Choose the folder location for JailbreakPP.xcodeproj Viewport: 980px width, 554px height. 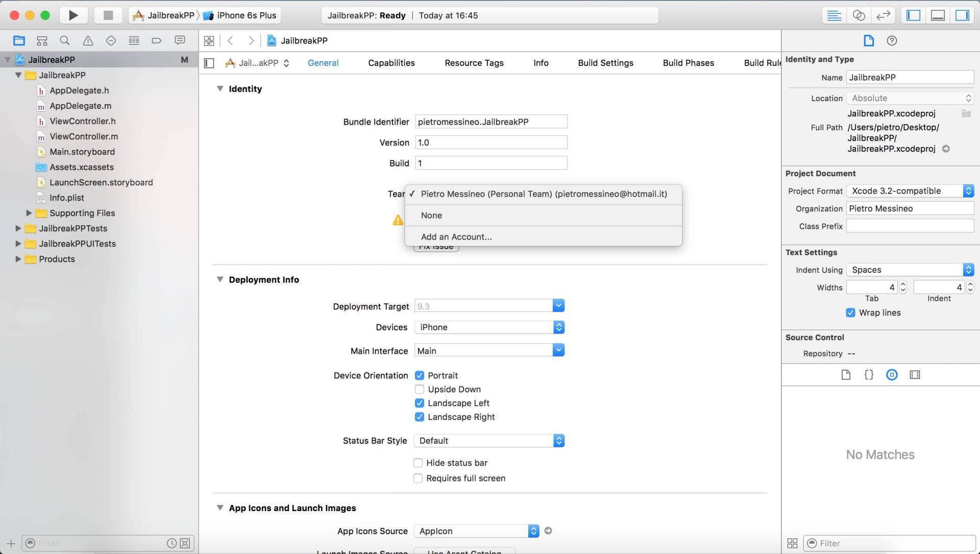pos(966,113)
